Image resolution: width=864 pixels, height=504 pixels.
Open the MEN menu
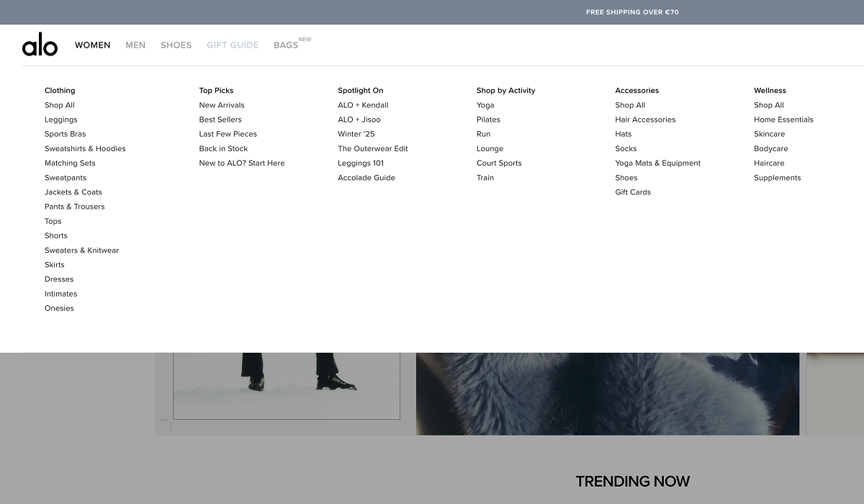coord(135,45)
